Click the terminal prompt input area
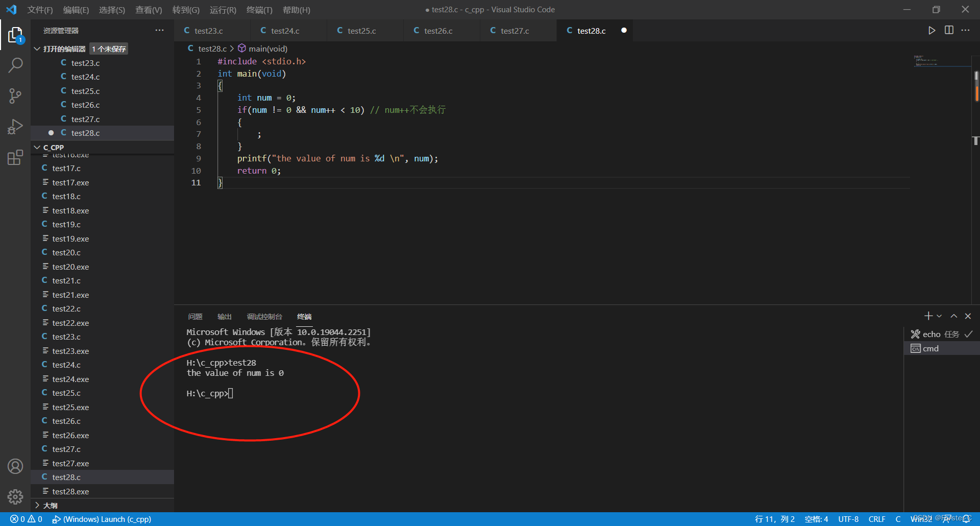The height and width of the screenshot is (526, 980). pyautogui.click(x=231, y=393)
